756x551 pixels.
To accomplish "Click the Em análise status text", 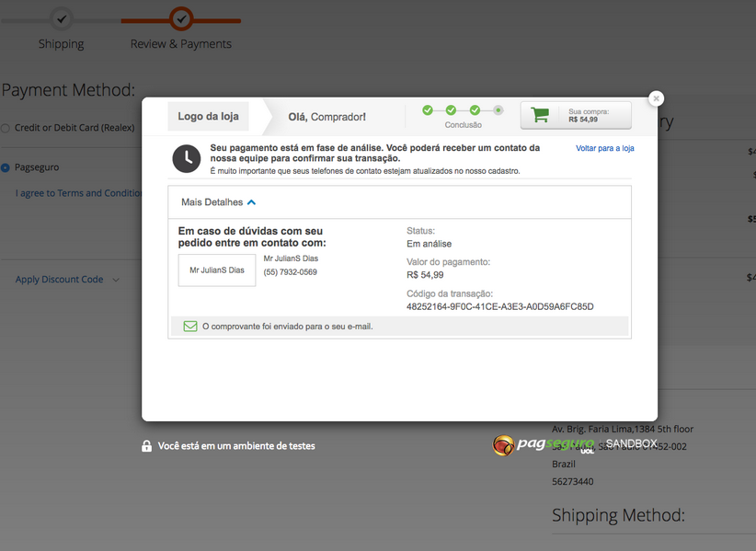I will click(430, 244).
